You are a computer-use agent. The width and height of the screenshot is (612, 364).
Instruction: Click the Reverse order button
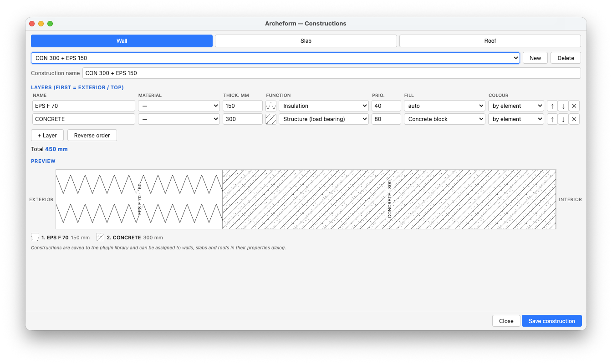92,136
